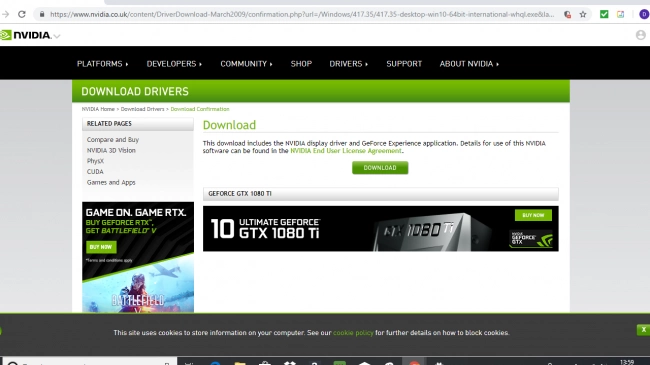Click the GTX 1080 Ti banner Buy Now button

533,215
